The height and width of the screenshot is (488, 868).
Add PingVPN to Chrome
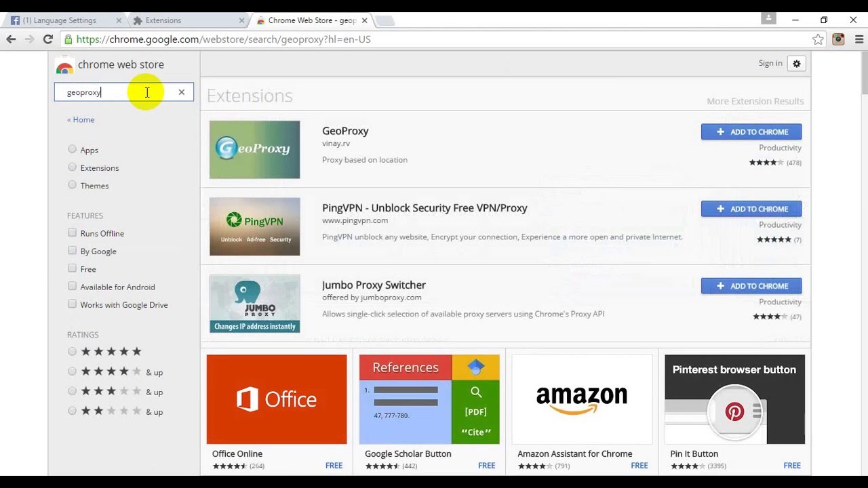751,209
